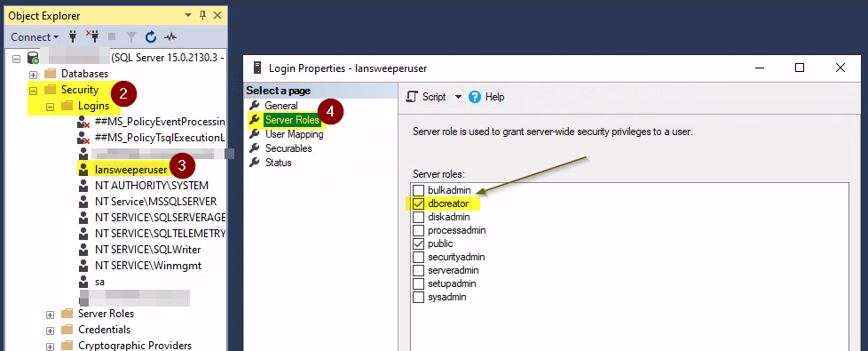
Task: Click the Filter funnel icon
Action: [130, 37]
